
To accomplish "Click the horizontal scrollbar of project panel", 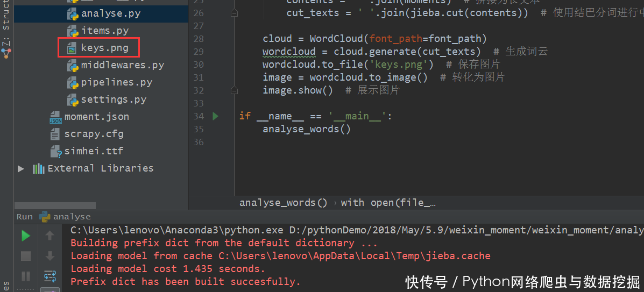I will tap(55, 205).
